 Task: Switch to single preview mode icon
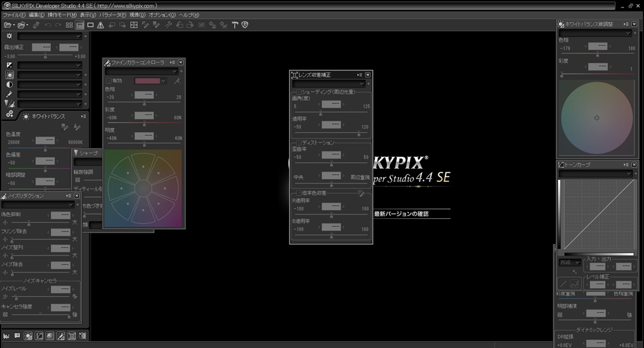(x=91, y=25)
